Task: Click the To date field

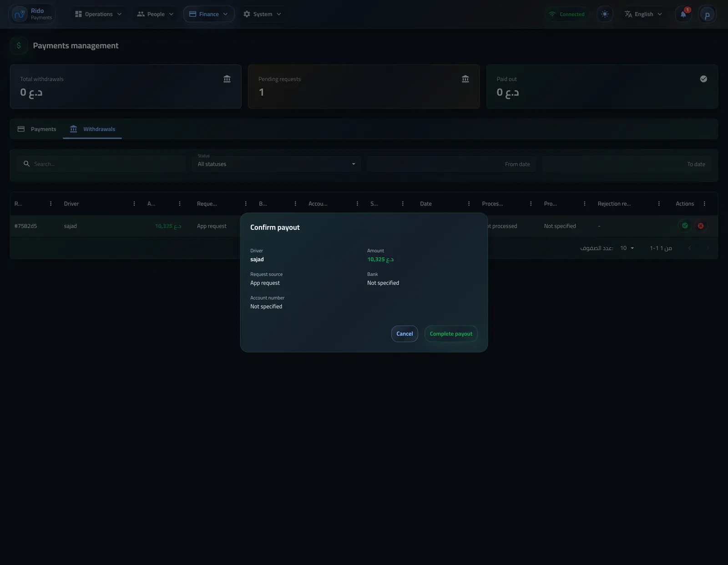Action: click(x=627, y=164)
